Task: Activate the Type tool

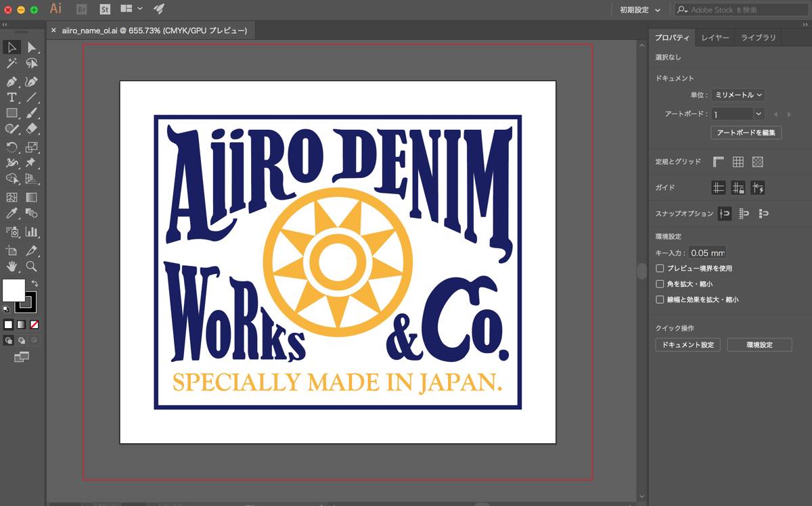Action: (12, 97)
